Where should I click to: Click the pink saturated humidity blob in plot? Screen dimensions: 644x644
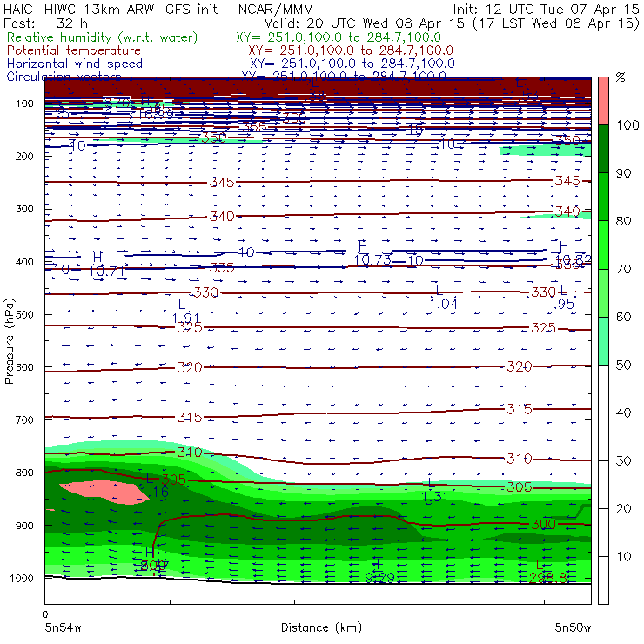[106, 492]
